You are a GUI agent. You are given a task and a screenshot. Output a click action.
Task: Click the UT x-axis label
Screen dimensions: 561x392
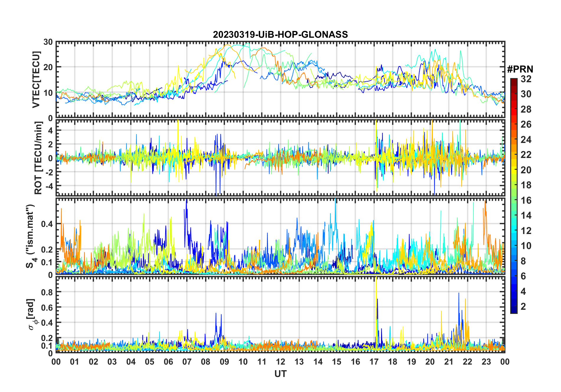pos(280,374)
